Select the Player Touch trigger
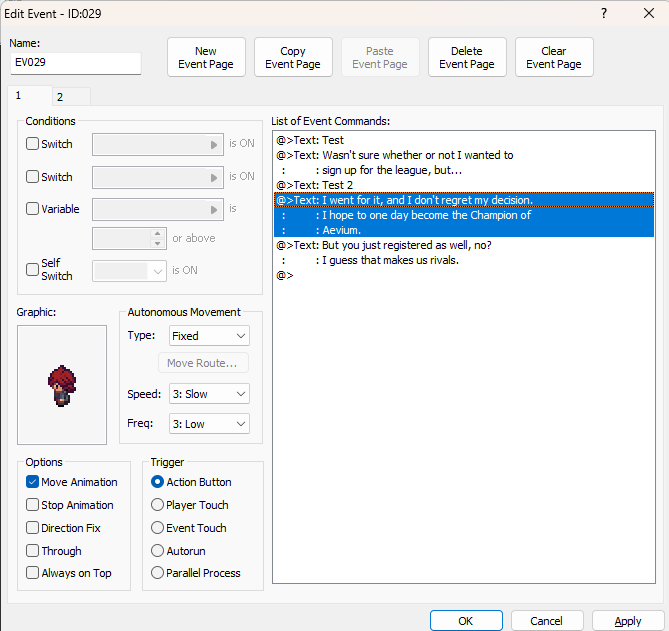 coord(158,505)
